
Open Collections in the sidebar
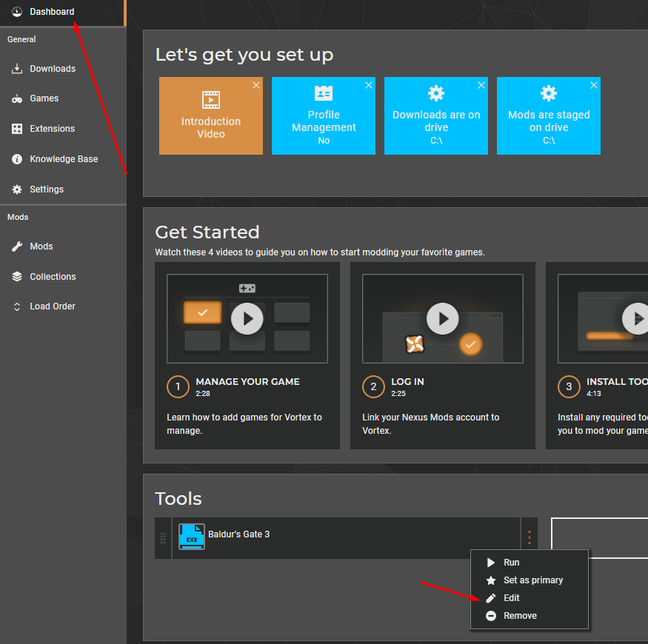[62, 276]
